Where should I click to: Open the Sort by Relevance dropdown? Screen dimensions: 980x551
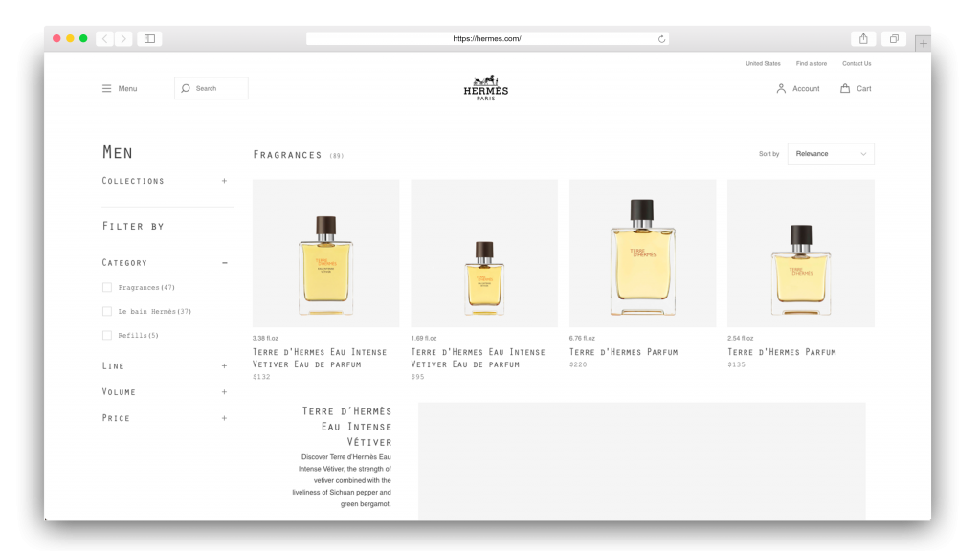(831, 153)
